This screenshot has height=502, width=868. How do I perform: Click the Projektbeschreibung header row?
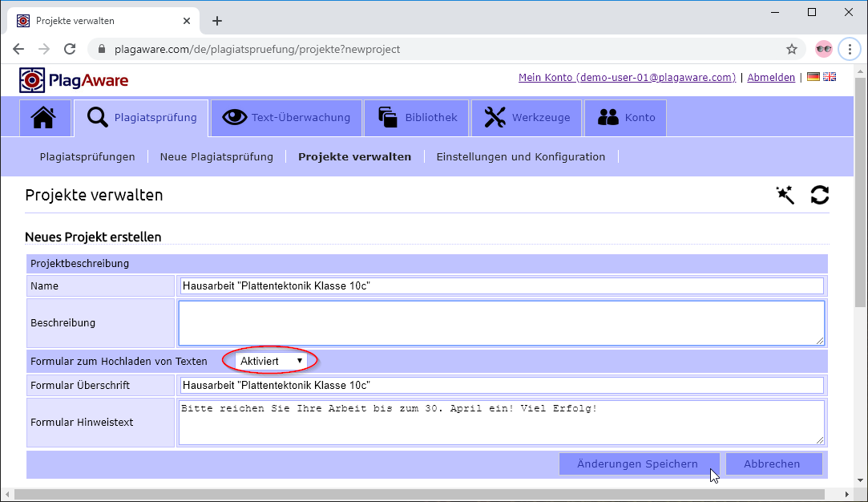click(427, 264)
